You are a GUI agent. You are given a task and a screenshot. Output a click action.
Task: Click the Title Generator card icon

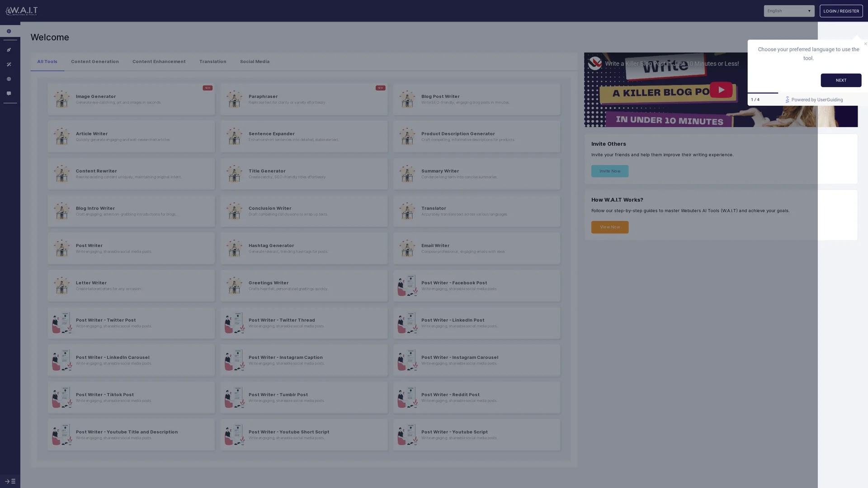click(x=234, y=174)
